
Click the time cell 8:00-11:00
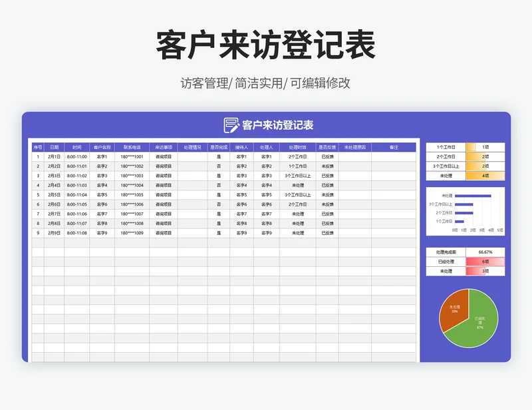click(x=77, y=157)
